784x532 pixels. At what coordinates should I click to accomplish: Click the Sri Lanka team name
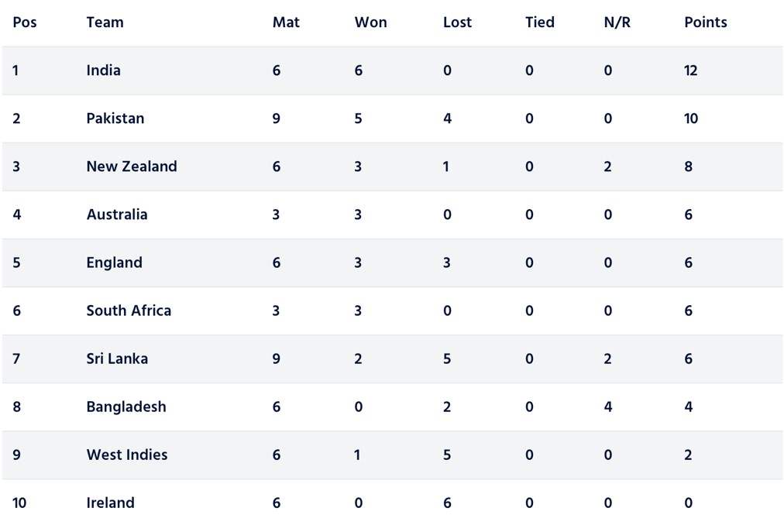coord(117,359)
